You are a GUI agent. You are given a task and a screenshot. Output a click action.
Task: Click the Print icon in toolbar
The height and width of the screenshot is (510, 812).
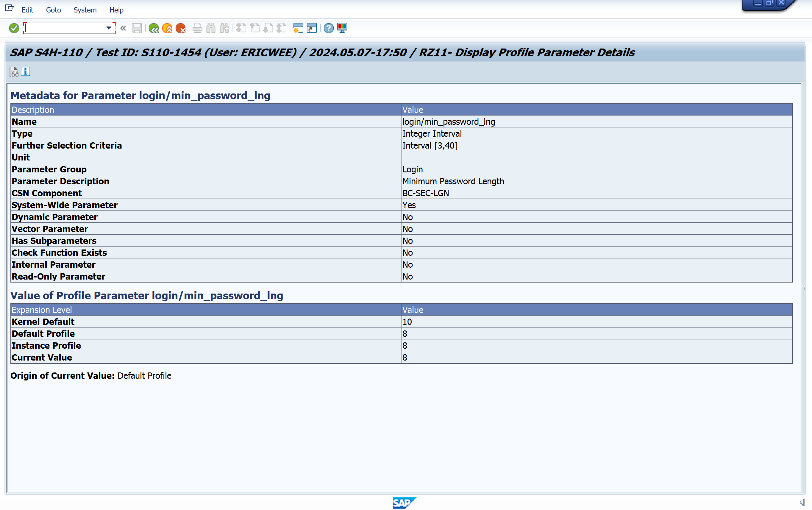click(x=197, y=28)
